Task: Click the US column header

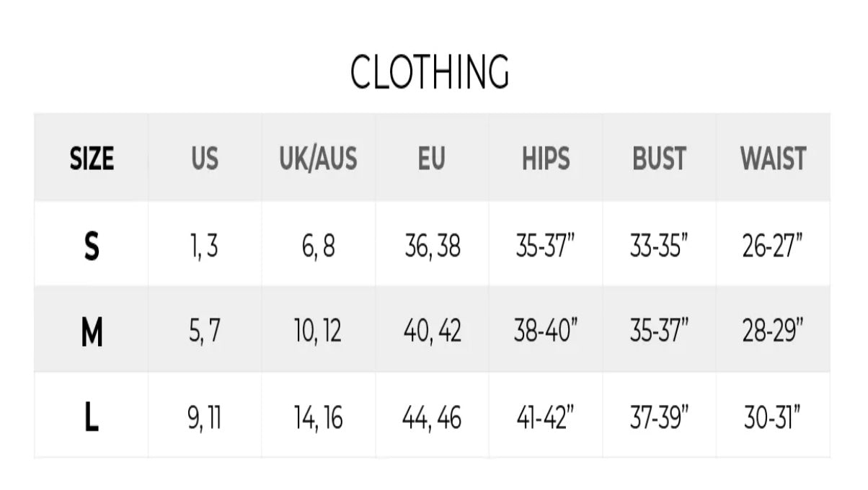Action: pyautogui.click(x=205, y=159)
